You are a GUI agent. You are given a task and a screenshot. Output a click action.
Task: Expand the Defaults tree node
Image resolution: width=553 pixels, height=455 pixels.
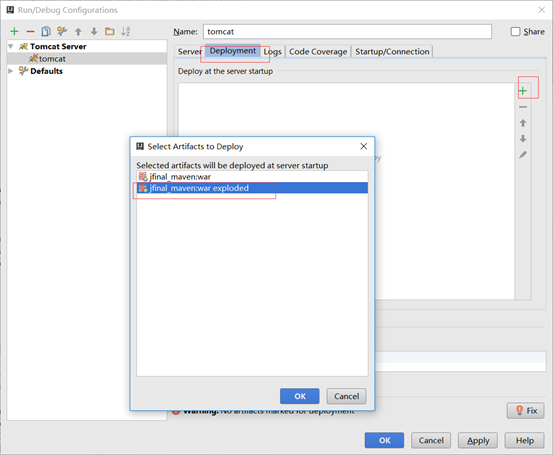pos(11,71)
